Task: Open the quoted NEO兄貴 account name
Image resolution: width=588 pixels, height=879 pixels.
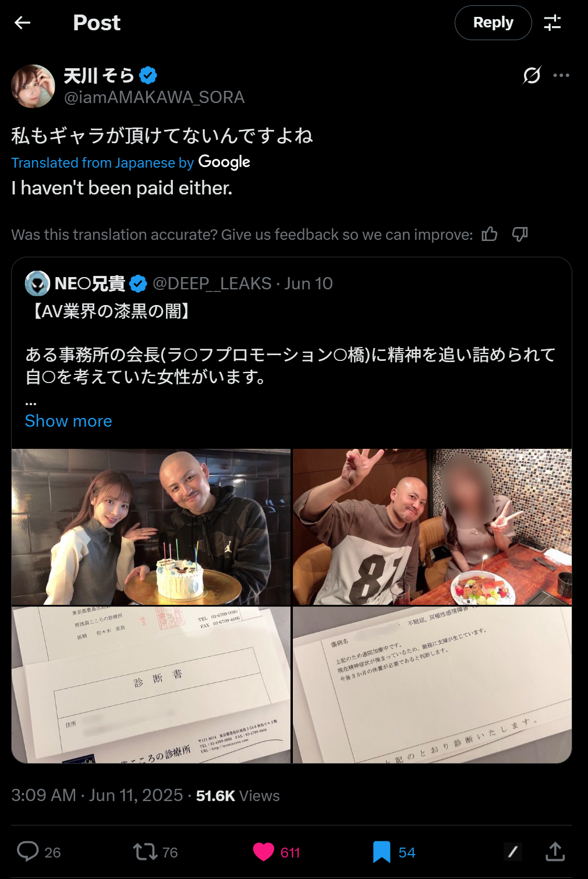Action: (x=90, y=283)
